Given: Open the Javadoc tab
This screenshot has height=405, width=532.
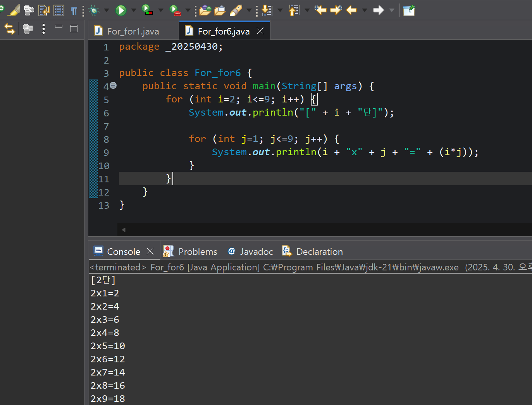Looking at the screenshot, I should tap(250, 251).
